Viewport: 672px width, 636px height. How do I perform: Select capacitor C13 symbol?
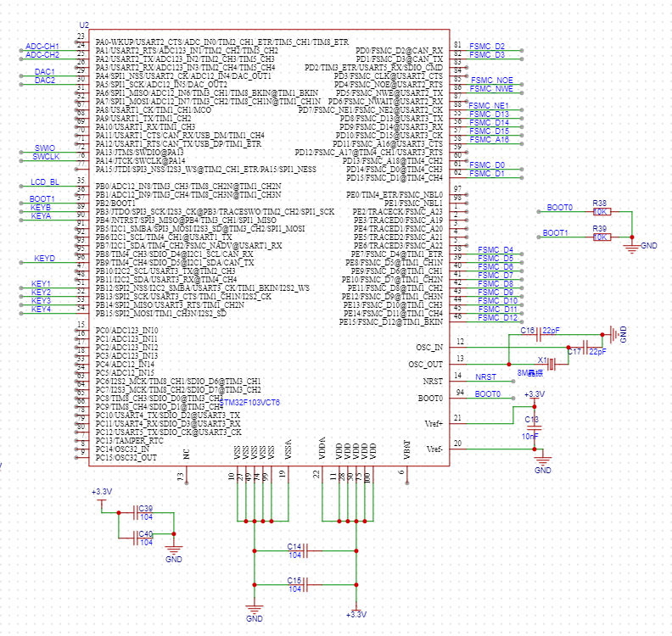(x=535, y=427)
